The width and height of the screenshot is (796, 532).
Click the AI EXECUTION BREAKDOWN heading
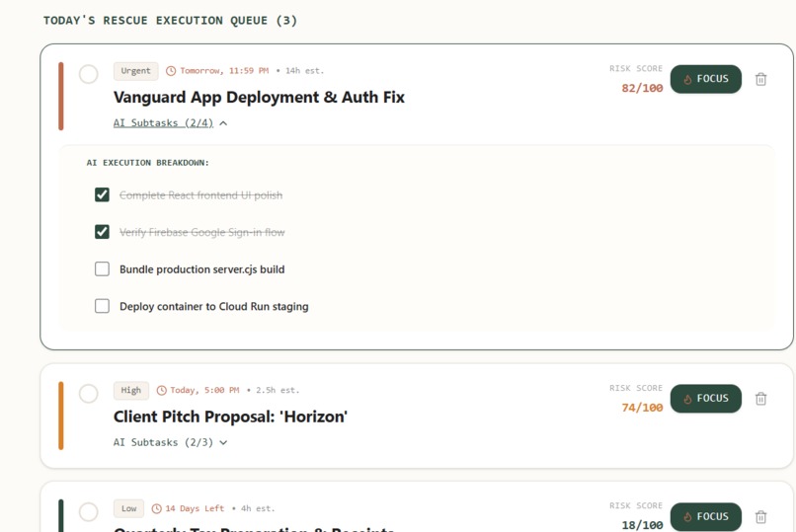pyautogui.click(x=148, y=163)
